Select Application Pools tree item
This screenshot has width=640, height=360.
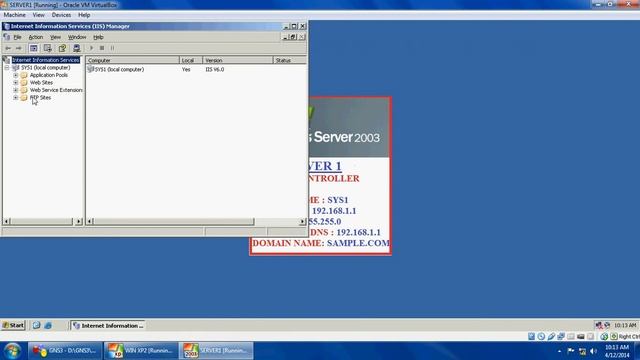click(49, 75)
